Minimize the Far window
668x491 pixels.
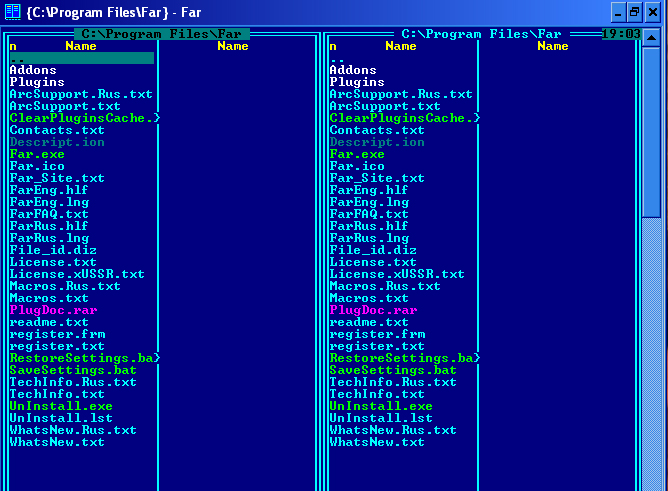tap(617, 12)
